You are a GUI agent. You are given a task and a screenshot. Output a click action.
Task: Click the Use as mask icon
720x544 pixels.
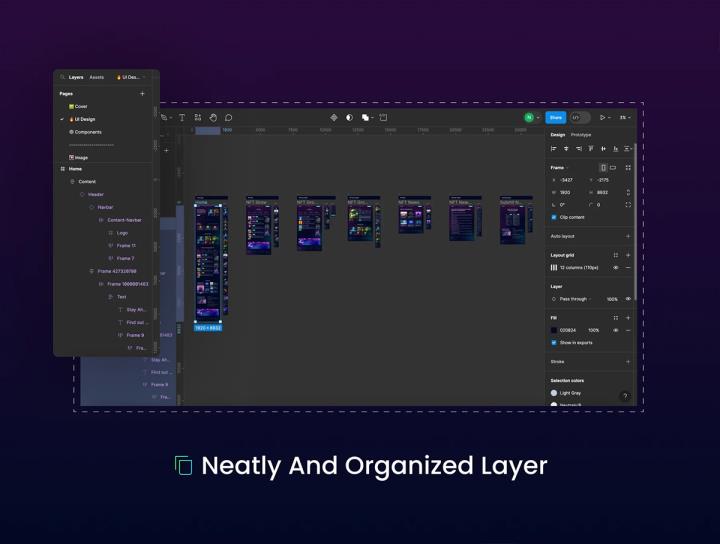point(349,117)
